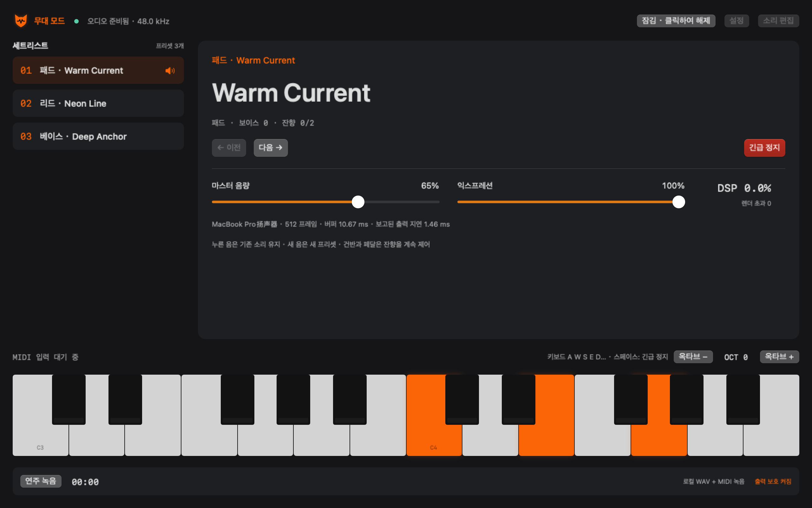Screen dimensions: 812x508
Task: Open 소리 편집 sound edit button
Action: point(778,21)
